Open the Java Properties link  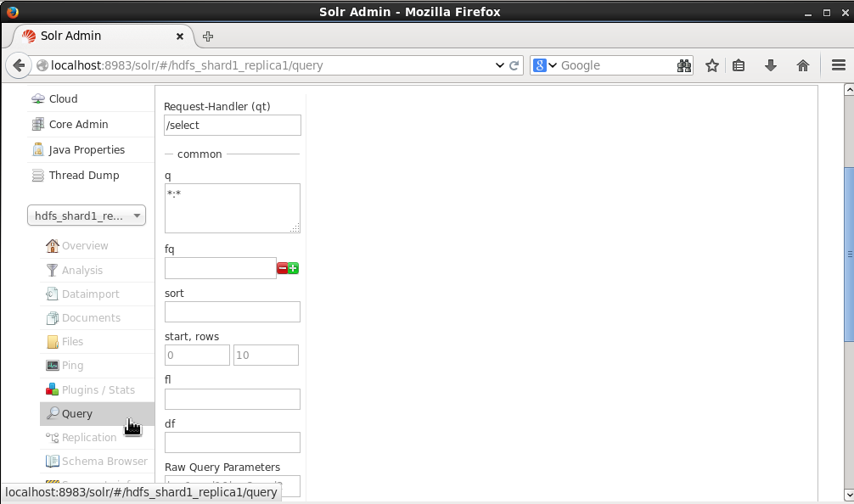point(87,149)
